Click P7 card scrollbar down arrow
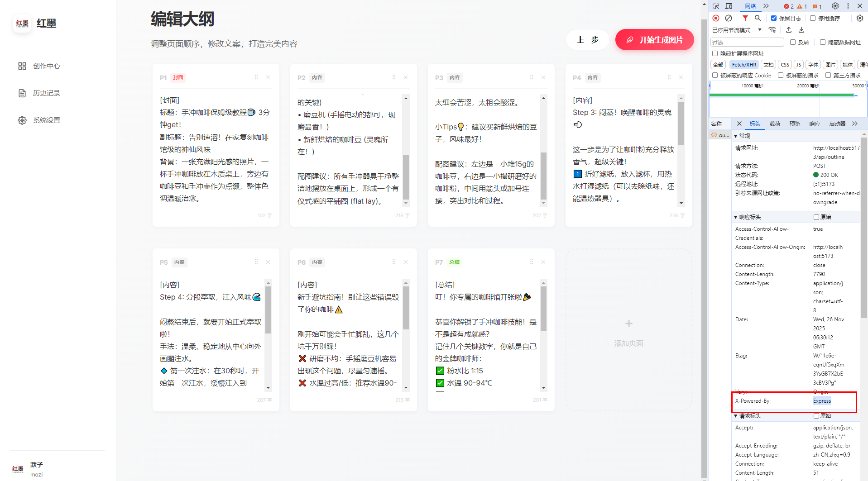868x481 pixels. point(543,388)
